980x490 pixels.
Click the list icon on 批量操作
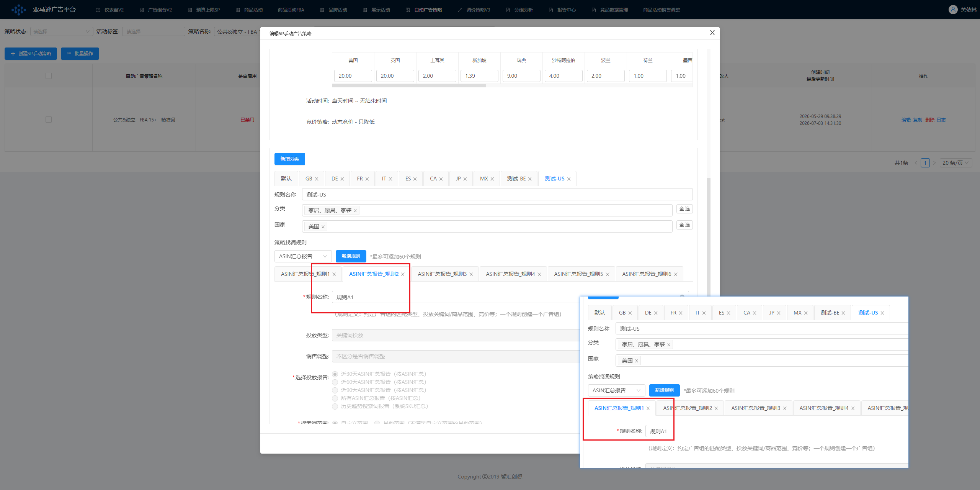(x=69, y=54)
